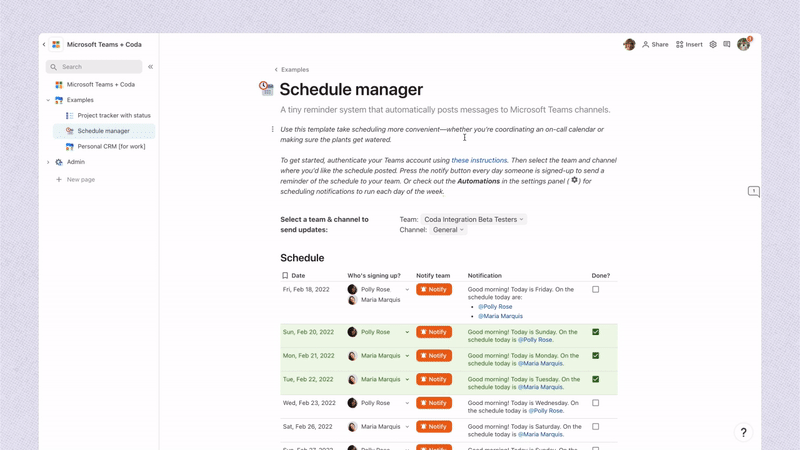The height and width of the screenshot is (450, 800).
Task: Click the back arrow beside the doc title
Action: click(x=44, y=44)
